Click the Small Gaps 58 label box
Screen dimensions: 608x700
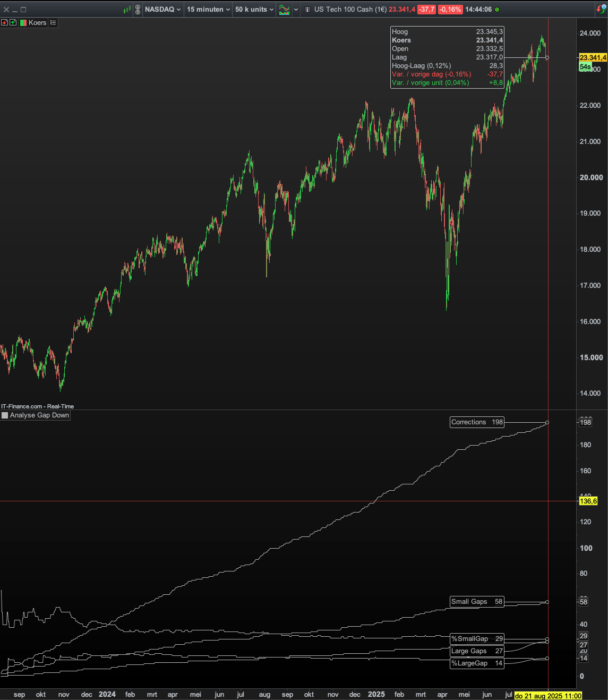477,602
